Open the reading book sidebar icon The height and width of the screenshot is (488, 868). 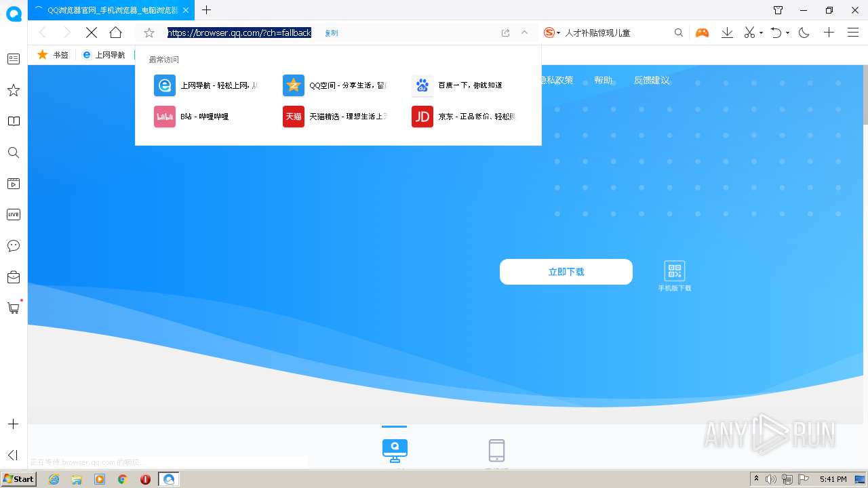tap(14, 121)
